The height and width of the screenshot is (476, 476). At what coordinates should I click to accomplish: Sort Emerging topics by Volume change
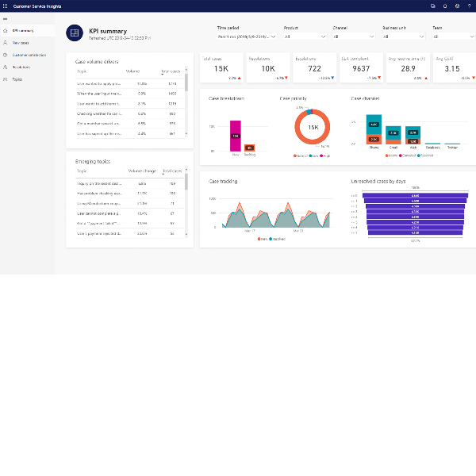coord(142,171)
